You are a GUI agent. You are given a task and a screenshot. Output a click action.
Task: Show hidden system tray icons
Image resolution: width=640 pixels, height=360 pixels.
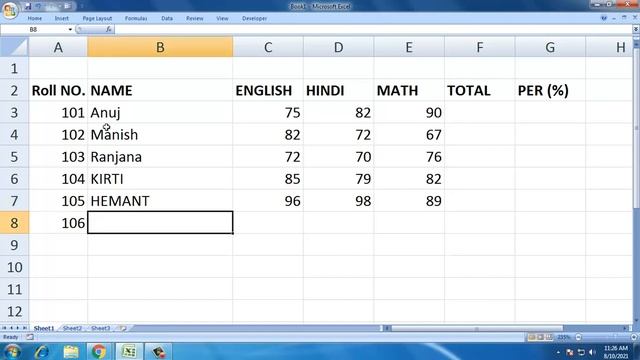click(x=558, y=352)
